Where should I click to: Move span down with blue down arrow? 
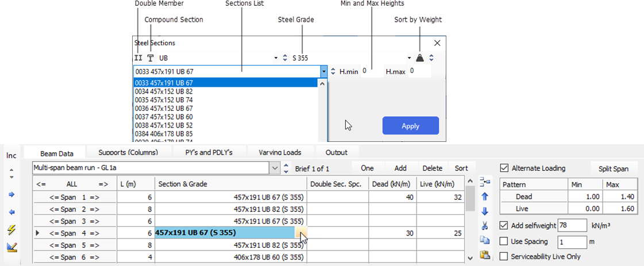pyautogui.click(x=485, y=211)
